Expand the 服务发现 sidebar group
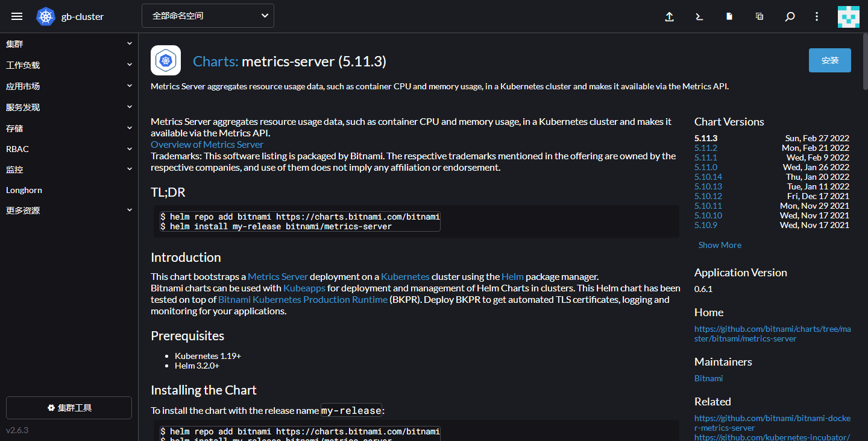Screen dimensions: 868x441 [69, 107]
